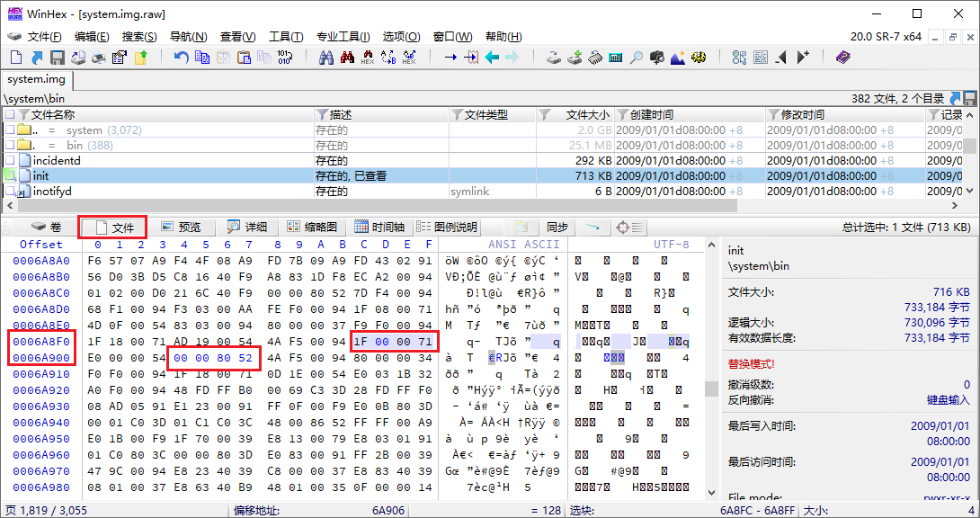980x518 pixels.
Task: Click the Save icon in directory header
Action: click(970, 98)
